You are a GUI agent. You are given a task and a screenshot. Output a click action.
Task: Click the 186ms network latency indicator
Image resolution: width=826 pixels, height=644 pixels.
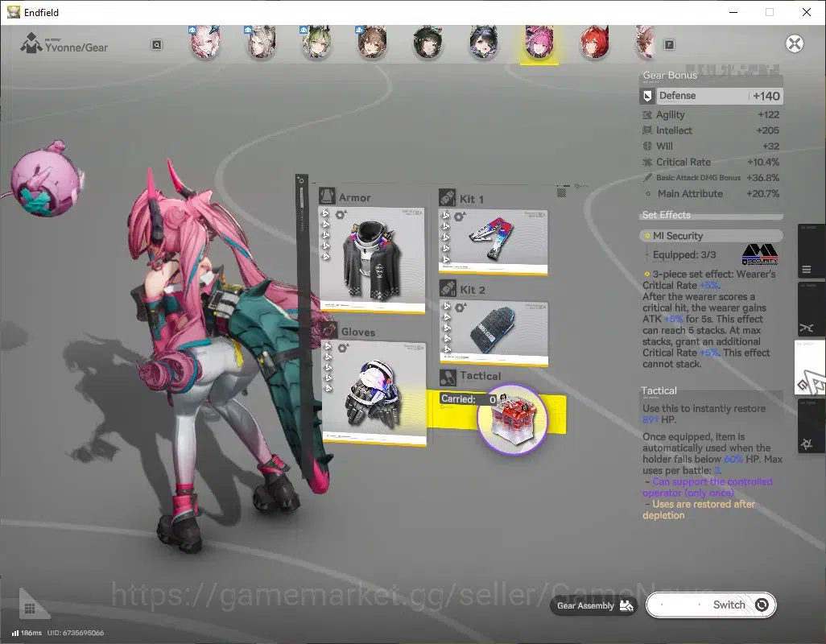tap(27, 633)
